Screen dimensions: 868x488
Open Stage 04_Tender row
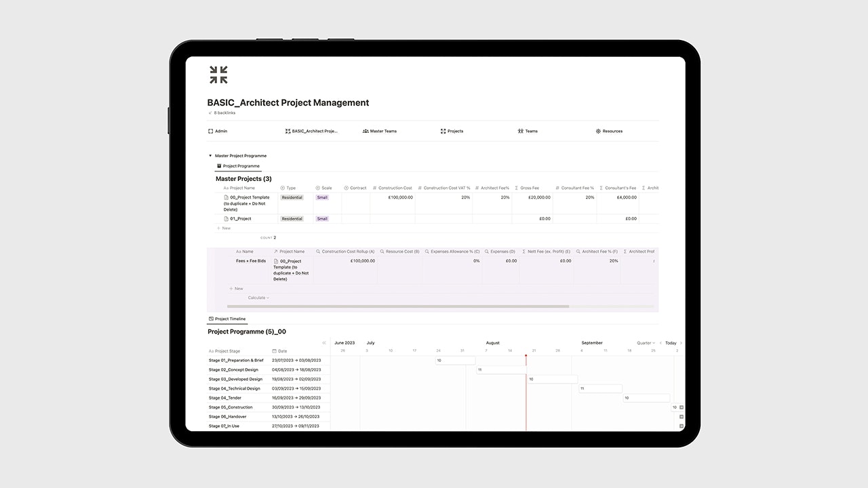[225, 398]
